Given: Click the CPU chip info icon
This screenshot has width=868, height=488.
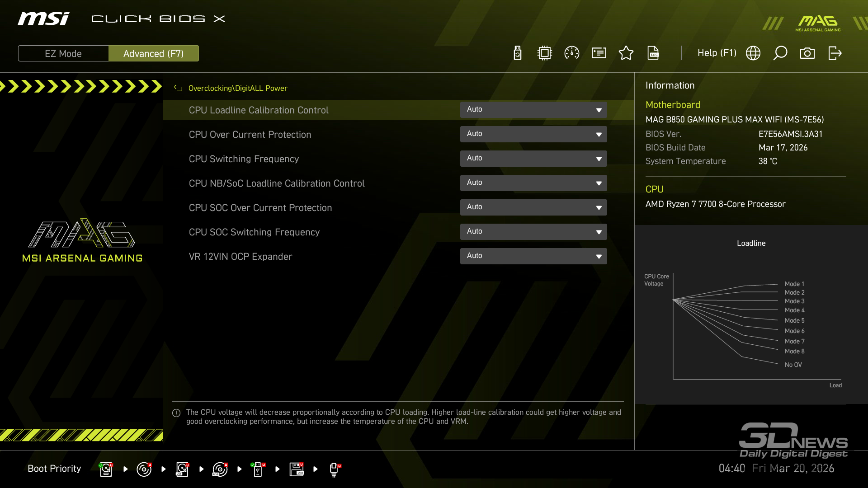Looking at the screenshot, I should [545, 53].
